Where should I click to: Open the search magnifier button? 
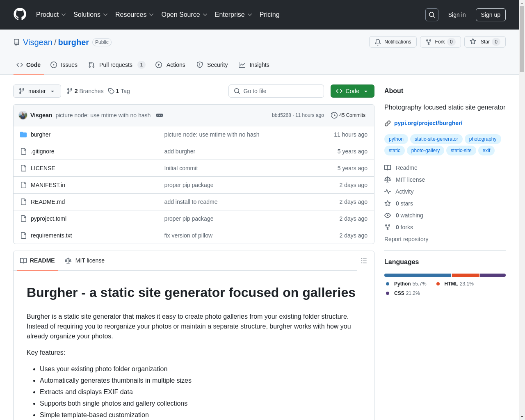[x=432, y=15]
